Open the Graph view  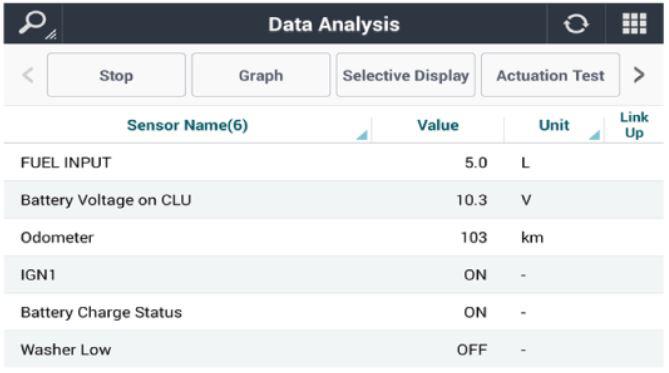[x=261, y=75]
